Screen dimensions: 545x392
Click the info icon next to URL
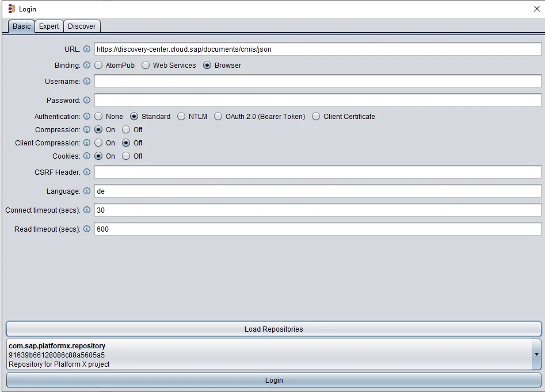coord(87,49)
